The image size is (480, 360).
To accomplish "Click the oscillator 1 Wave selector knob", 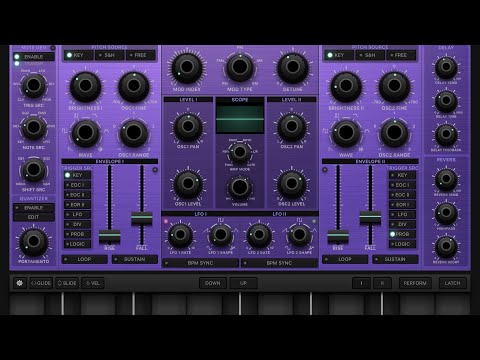I will [x=85, y=133].
